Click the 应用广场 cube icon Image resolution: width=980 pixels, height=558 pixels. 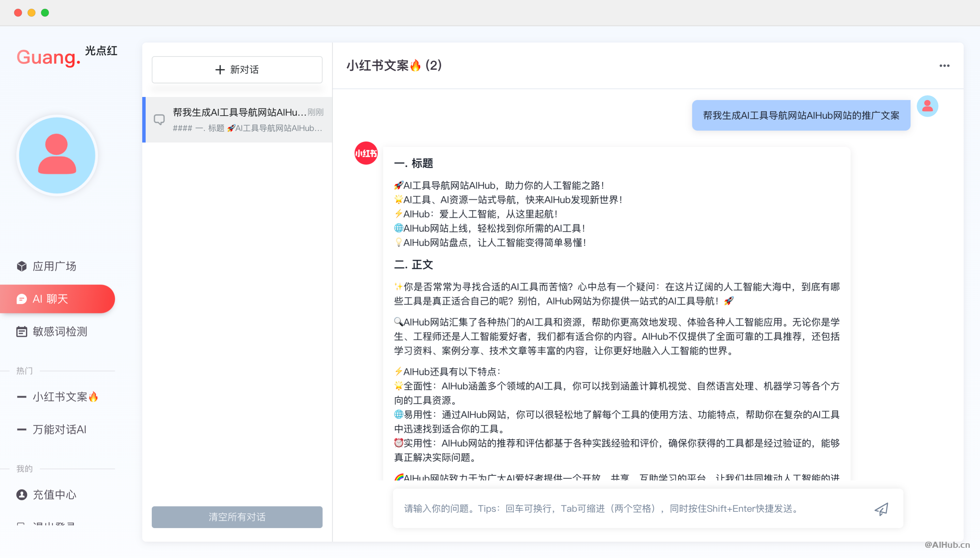(x=22, y=266)
